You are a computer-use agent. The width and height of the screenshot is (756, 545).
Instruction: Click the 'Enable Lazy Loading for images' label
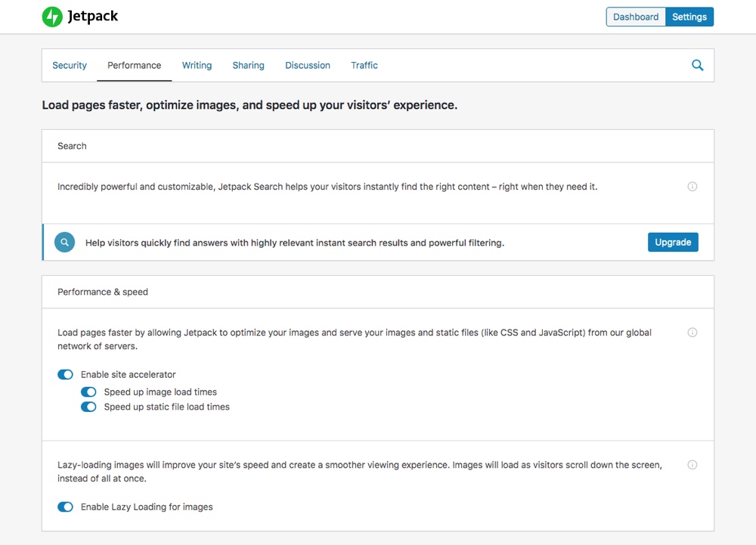coord(147,507)
